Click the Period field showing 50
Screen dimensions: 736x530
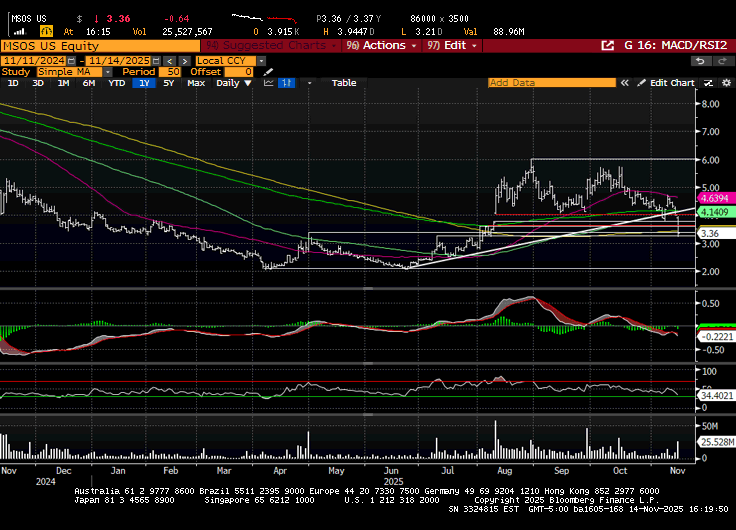[170, 72]
